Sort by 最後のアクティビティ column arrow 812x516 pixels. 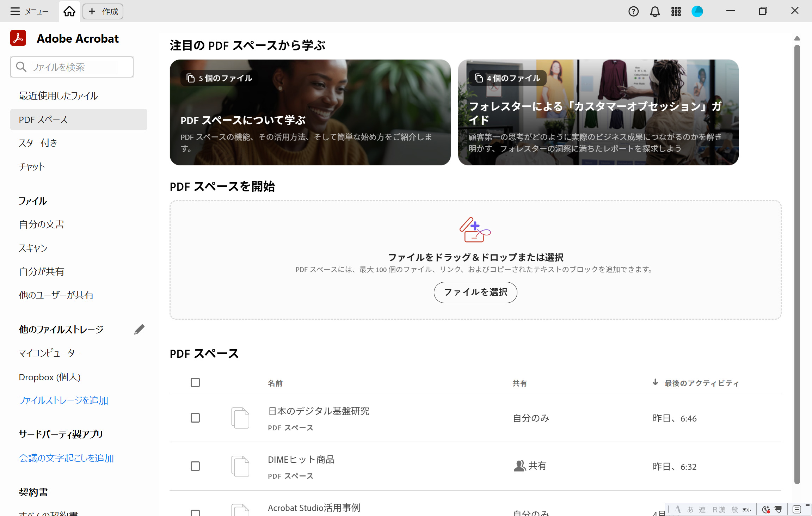click(655, 382)
